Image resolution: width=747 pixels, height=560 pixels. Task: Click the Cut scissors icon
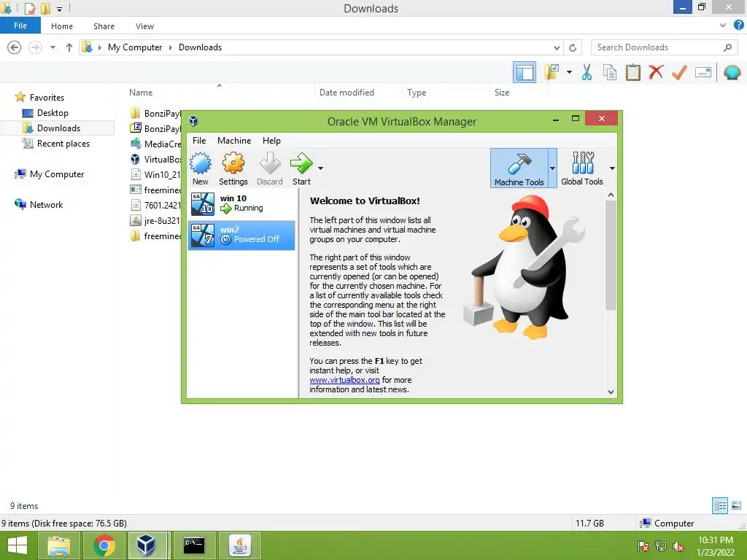[x=587, y=72]
